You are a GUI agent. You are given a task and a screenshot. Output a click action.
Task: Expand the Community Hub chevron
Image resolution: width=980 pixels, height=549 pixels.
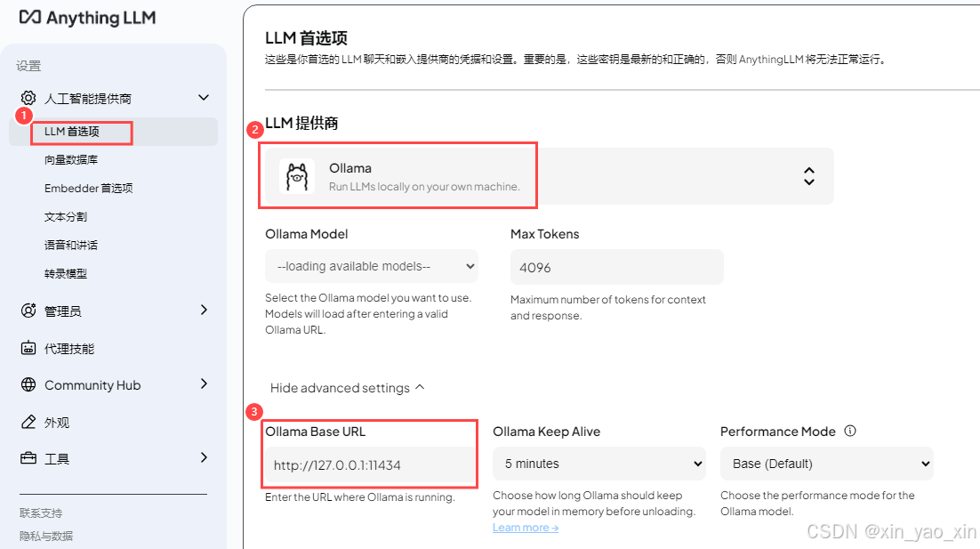coord(204,383)
